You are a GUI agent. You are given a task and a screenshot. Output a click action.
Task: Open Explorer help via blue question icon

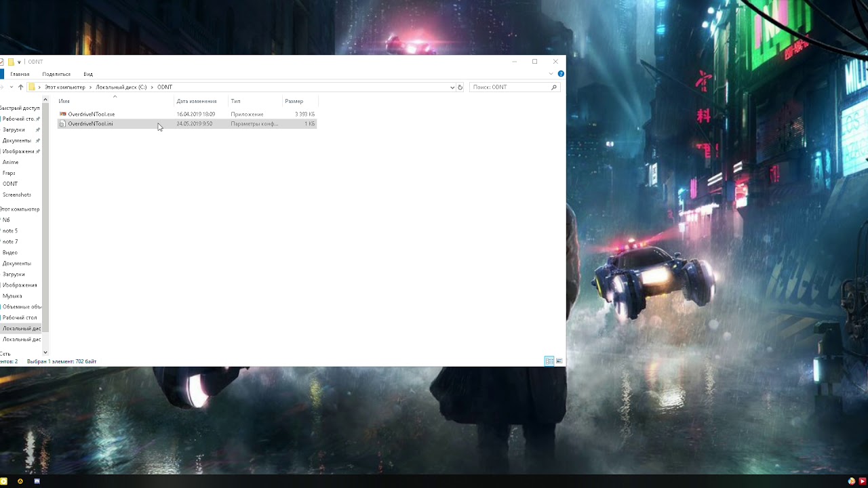point(561,73)
